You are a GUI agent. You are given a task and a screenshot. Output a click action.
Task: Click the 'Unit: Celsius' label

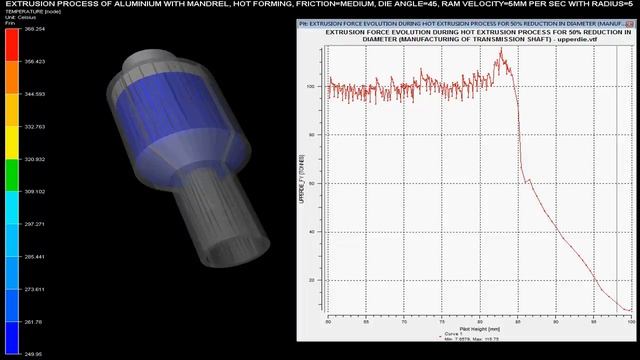tap(20, 18)
